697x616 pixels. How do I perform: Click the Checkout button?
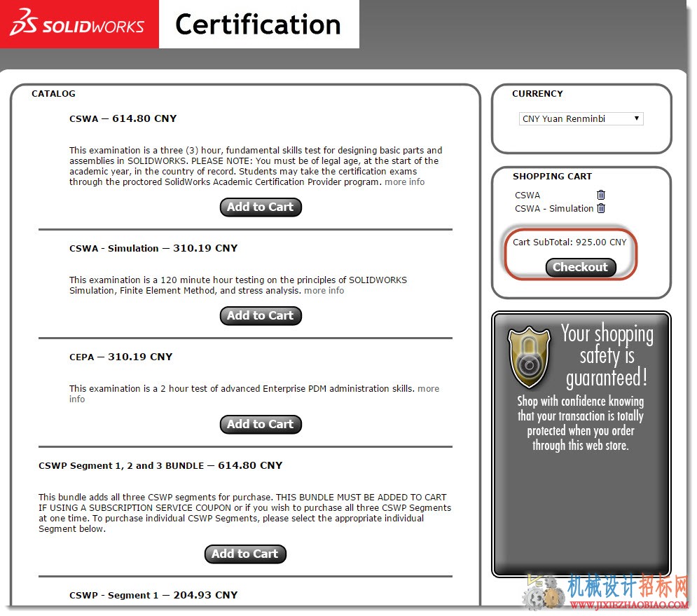pyautogui.click(x=581, y=267)
